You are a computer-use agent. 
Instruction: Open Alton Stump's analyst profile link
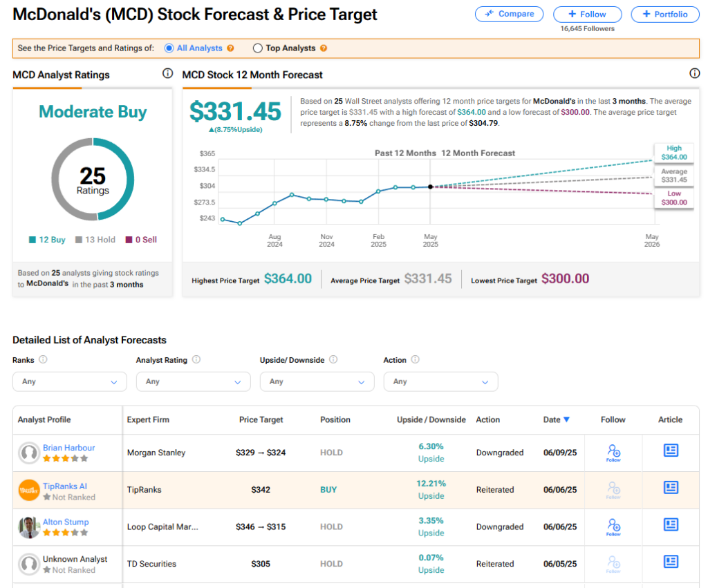coord(66,522)
